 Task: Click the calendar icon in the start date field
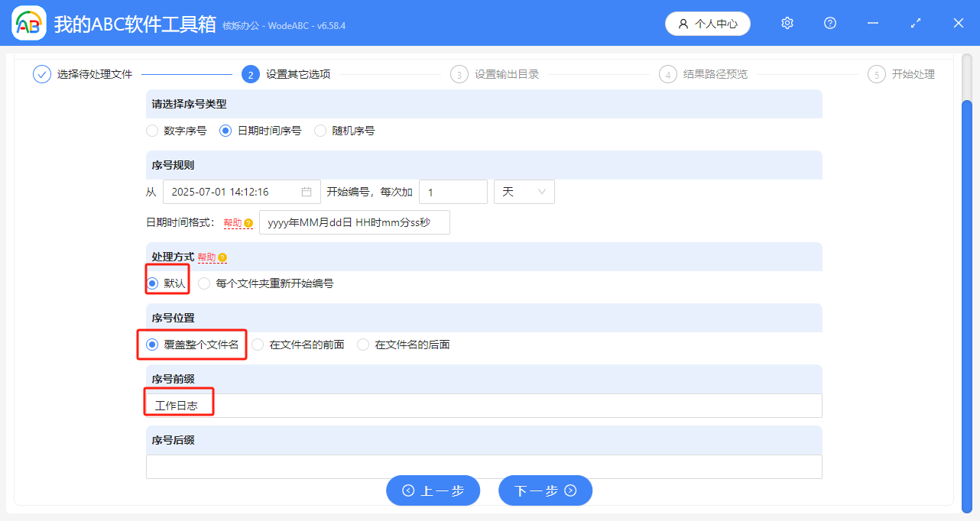(307, 192)
